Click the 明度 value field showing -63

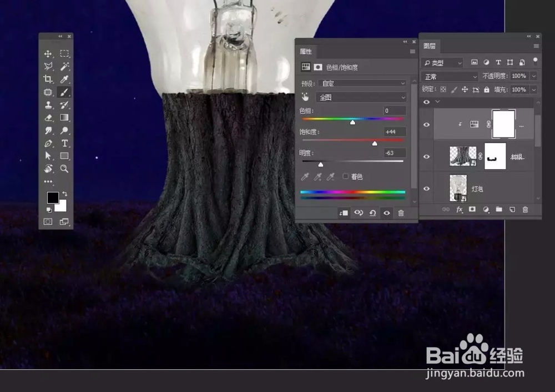(395, 153)
